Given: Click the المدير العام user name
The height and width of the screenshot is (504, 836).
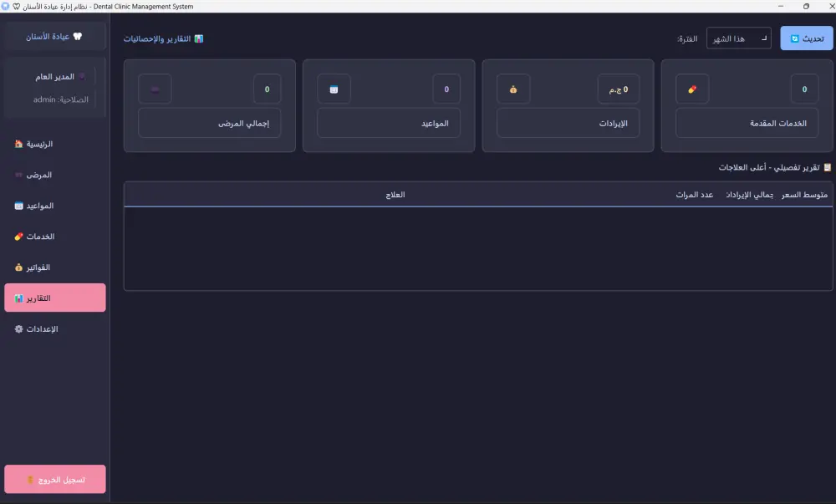Looking at the screenshot, I should click(x=55, y=77).
